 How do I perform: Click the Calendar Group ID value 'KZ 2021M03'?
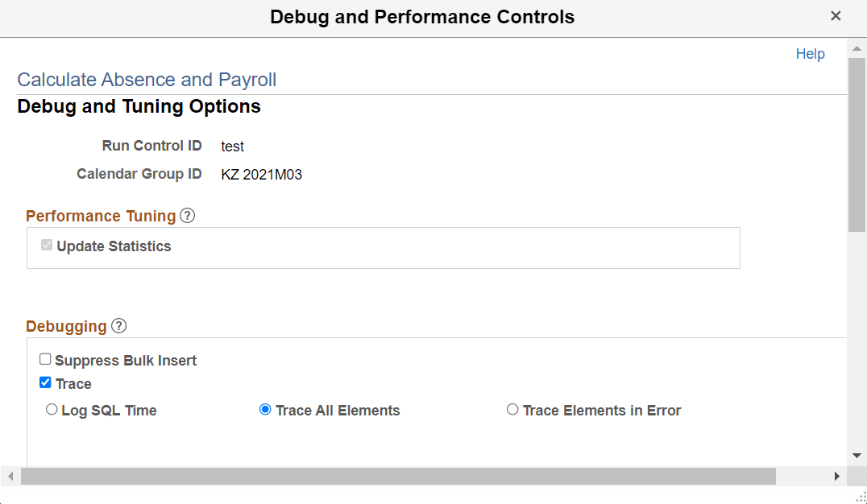pos(261,174)
